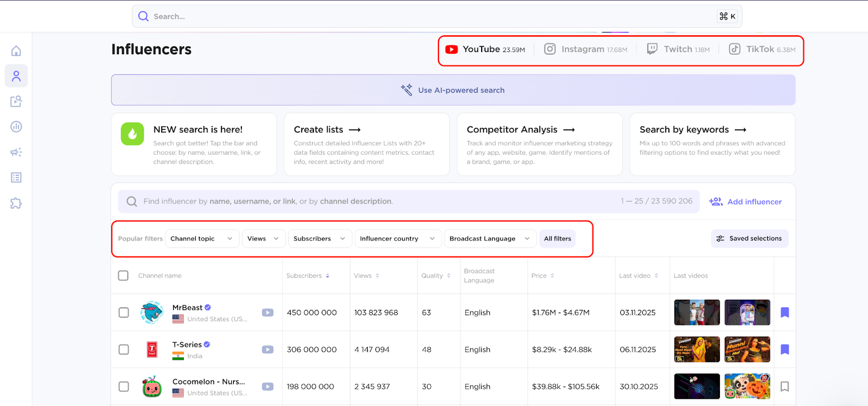Sort by Subscribers column arrows

pos(328,276)
